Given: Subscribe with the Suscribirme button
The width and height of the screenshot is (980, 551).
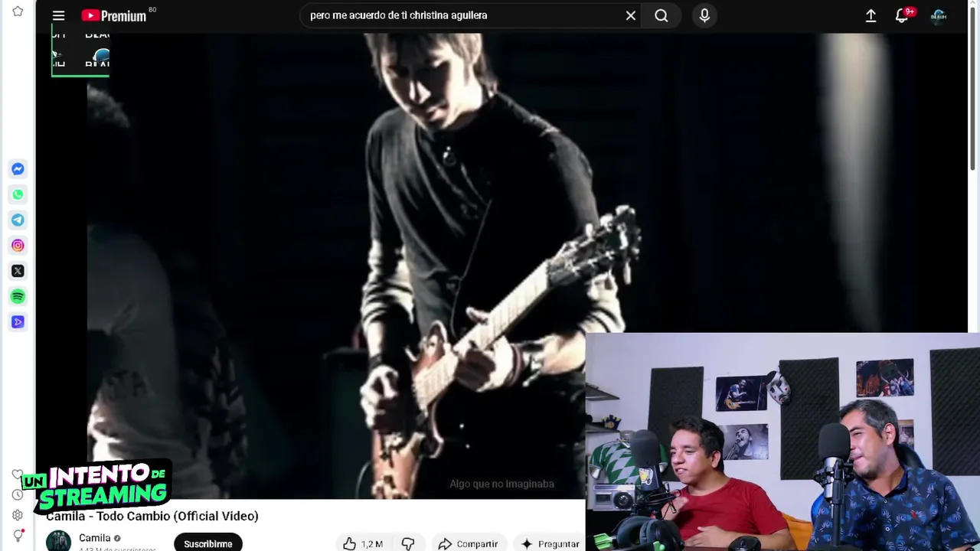Looking at the screenshot, I should pyautogui.click(x=208, y=543).
